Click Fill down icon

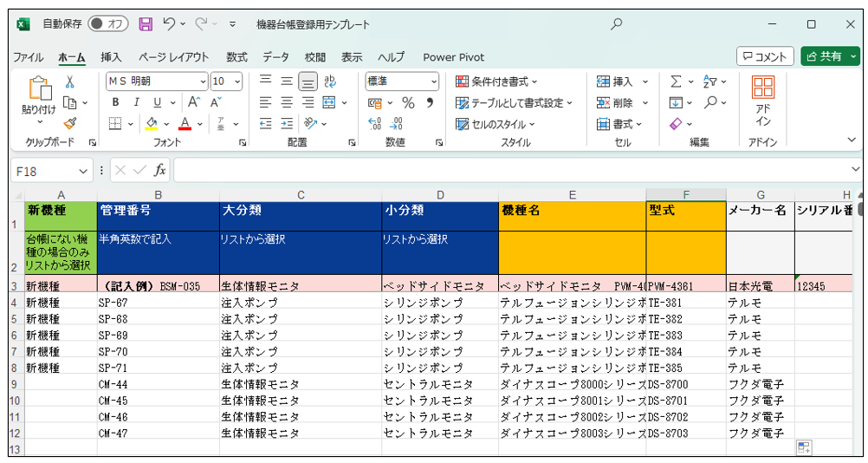[x=676, y=102]
